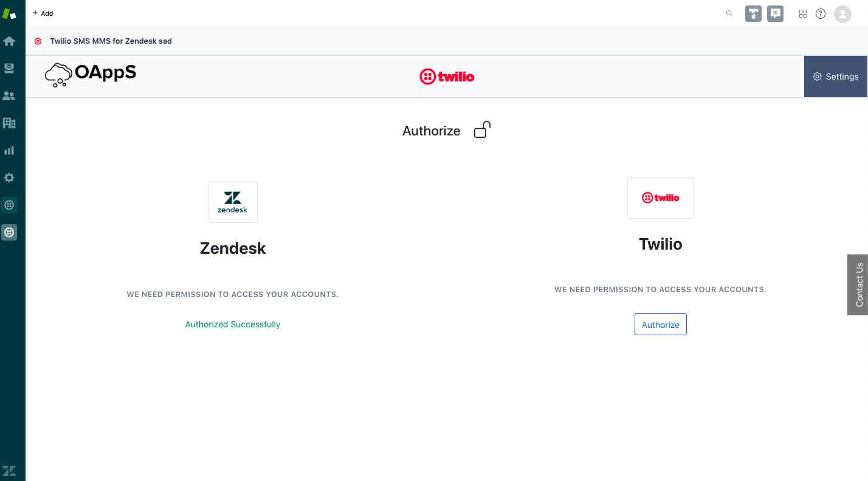The height and width of the screenshot is (481, 868).
Task: Open the Contact Us side tab
Action: click(x=858, y=284)
